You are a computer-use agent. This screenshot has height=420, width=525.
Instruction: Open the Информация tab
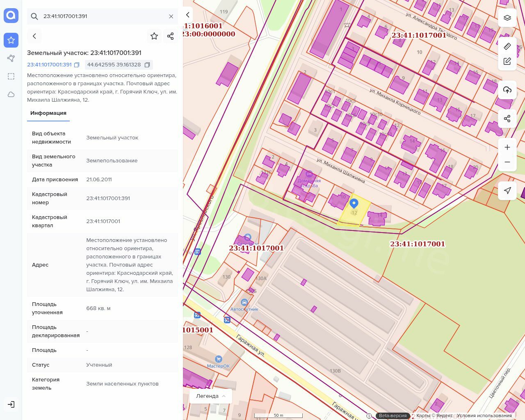click(x=48, y=113)
